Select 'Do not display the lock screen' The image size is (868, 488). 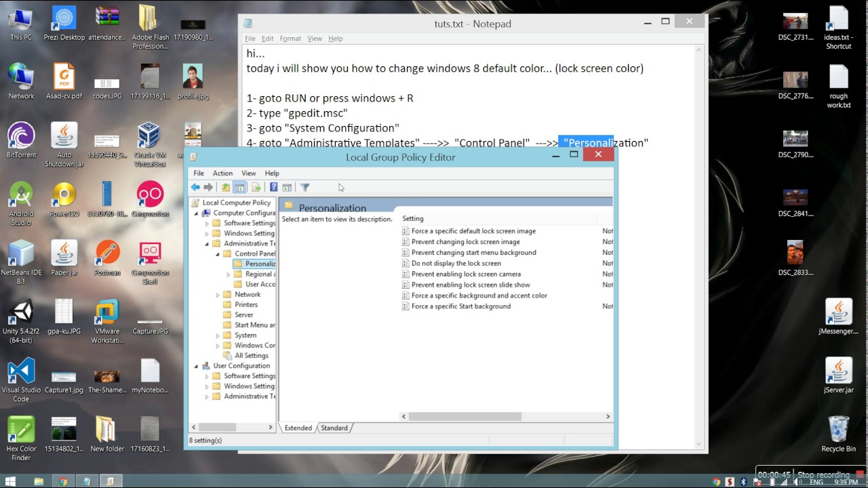point(451,264)
